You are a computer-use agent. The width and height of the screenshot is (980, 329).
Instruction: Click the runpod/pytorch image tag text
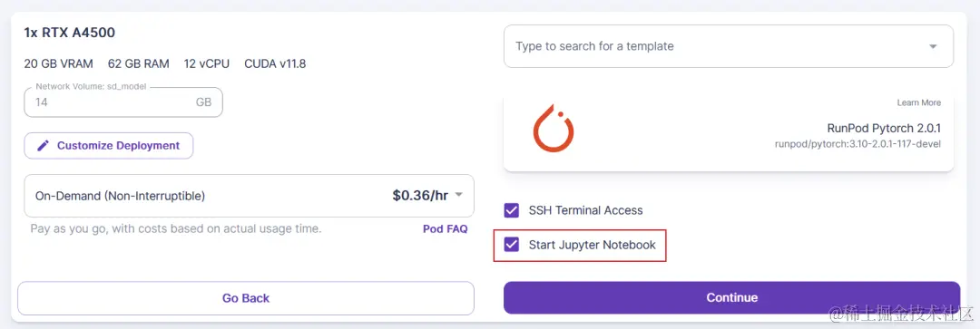[x=857, y=144]
